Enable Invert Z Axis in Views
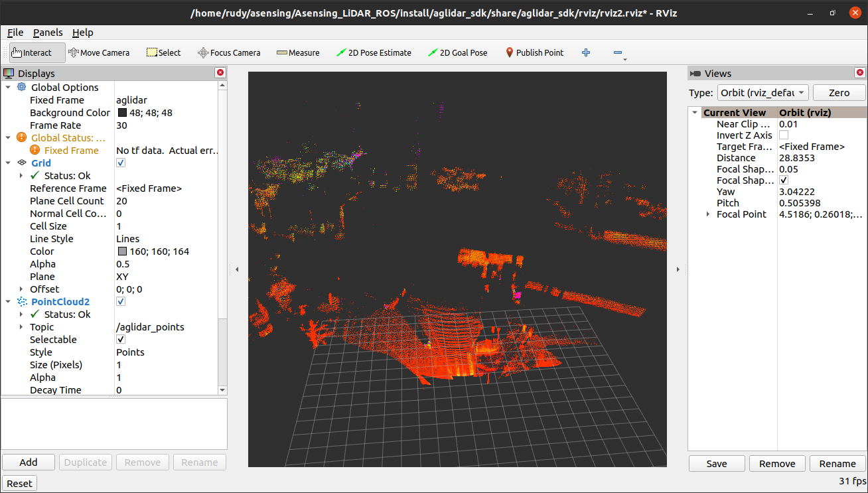The height and width of the screenshot is (493, 868). click(x=784, y=135)
